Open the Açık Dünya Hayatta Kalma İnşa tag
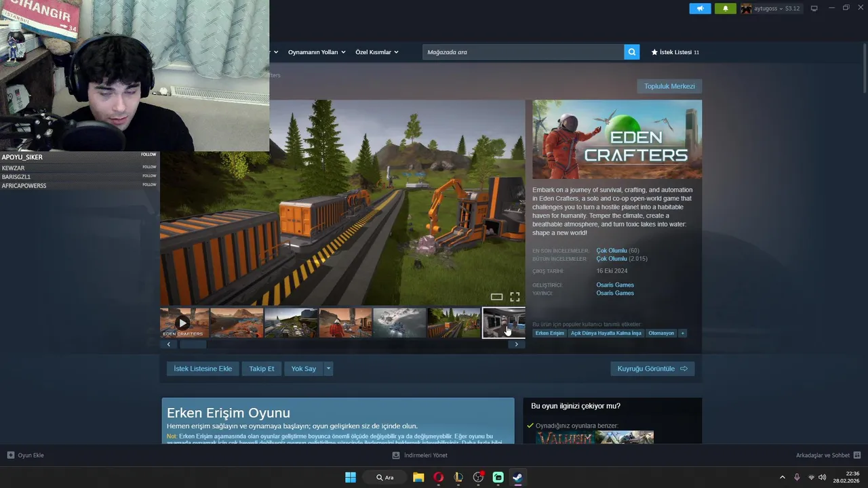 tap(606, 333)
